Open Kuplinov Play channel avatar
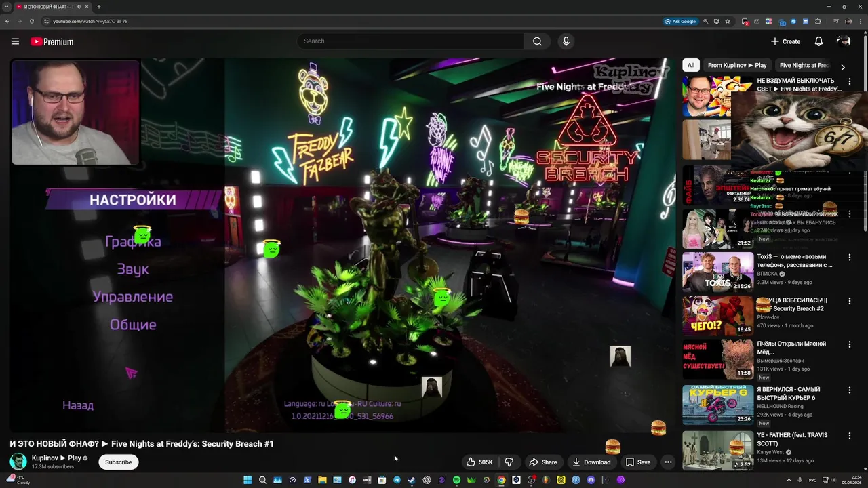The image size is (868, 488). coord(18,462)
